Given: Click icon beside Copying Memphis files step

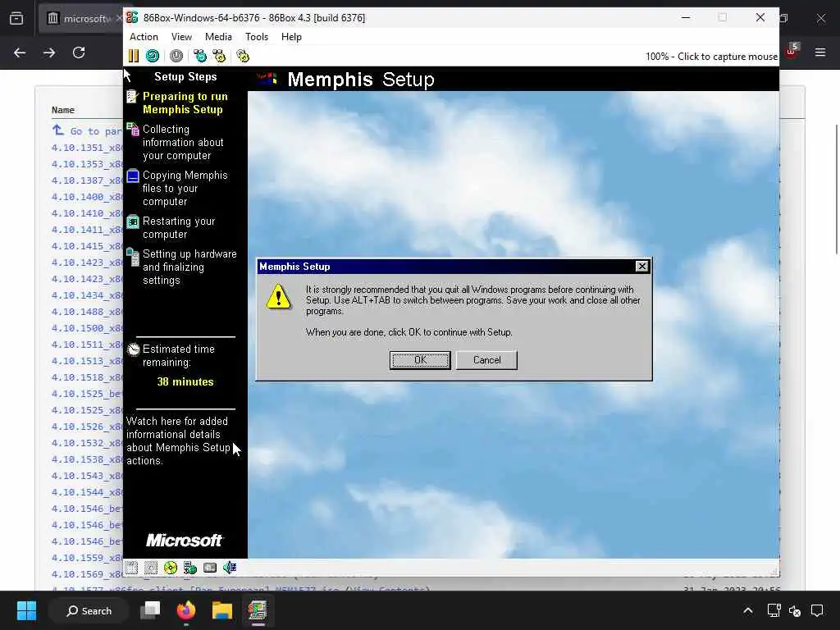Looking at the screenshot, I should coord(132,176).
